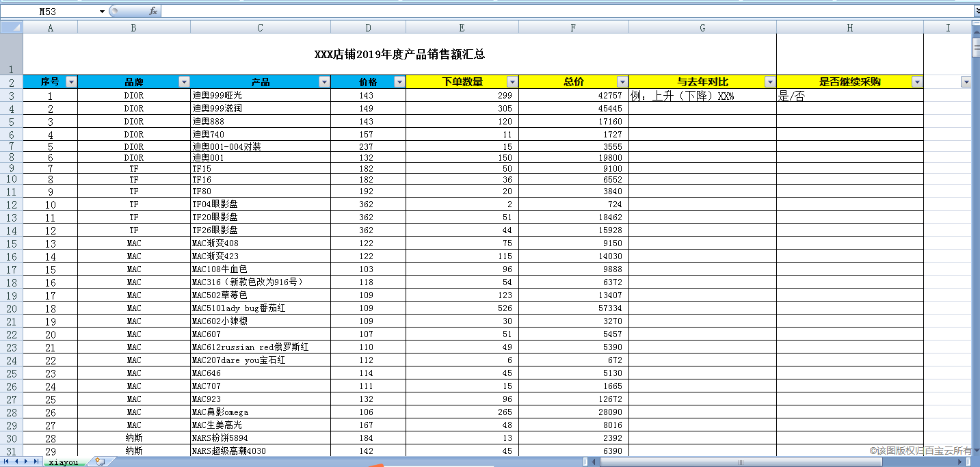This screenshot has height=467, width=980.
Task: Click cell MAC鼻影omega
Action: coord(261,412)
